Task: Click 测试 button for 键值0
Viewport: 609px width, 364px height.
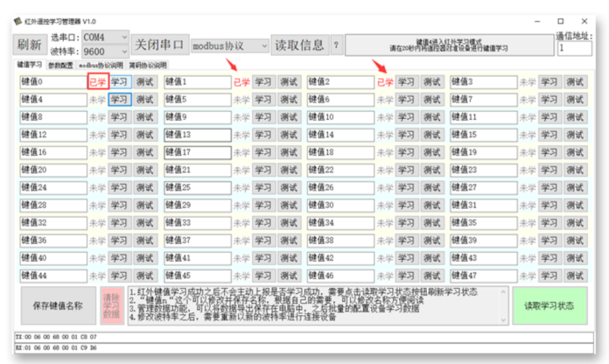Action: click(146, 82)
